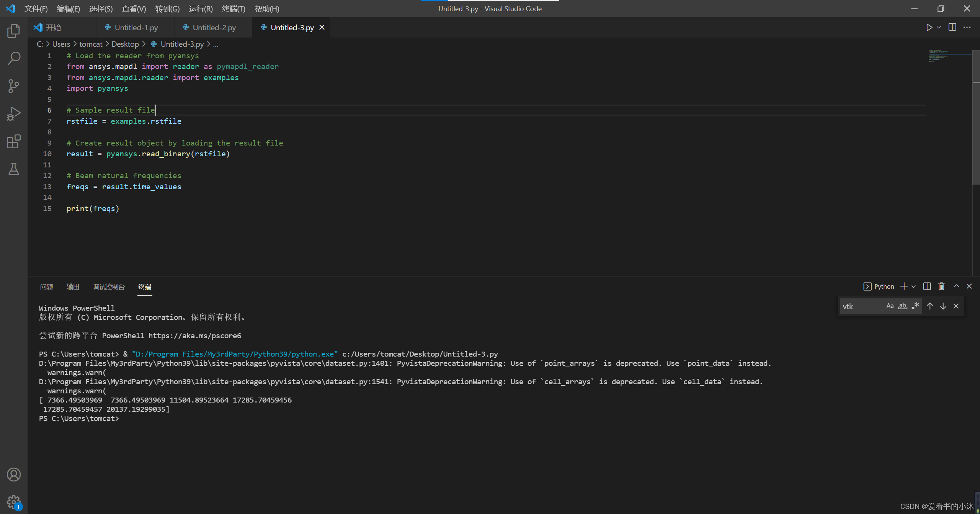This screenshot has height=514, width=980.
Task: Maximize the panel with up chevron
Action: pyautogui.click(x=956, y=286)
